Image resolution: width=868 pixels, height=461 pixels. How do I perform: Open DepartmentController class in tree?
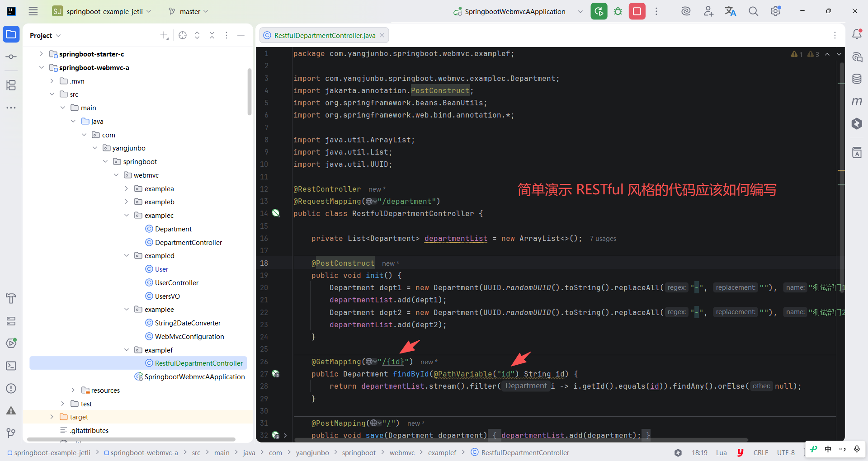click(189, 242)
